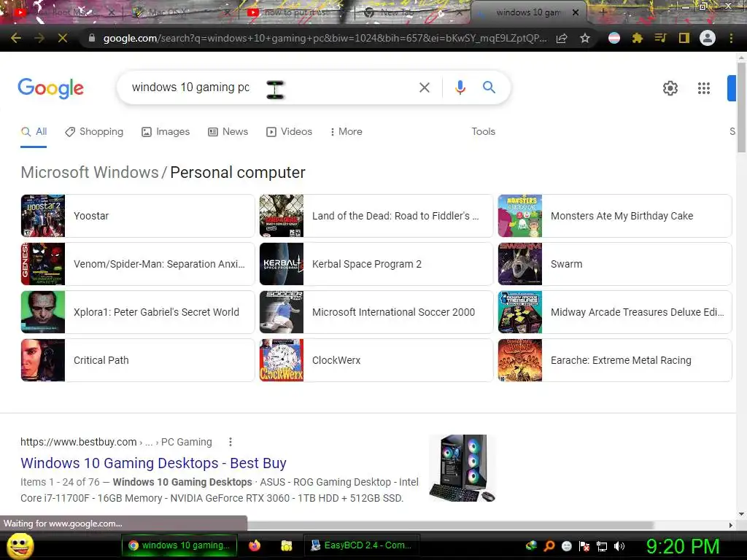
Task: Close the windows 10 gaming tab
Action: (576, 12)
